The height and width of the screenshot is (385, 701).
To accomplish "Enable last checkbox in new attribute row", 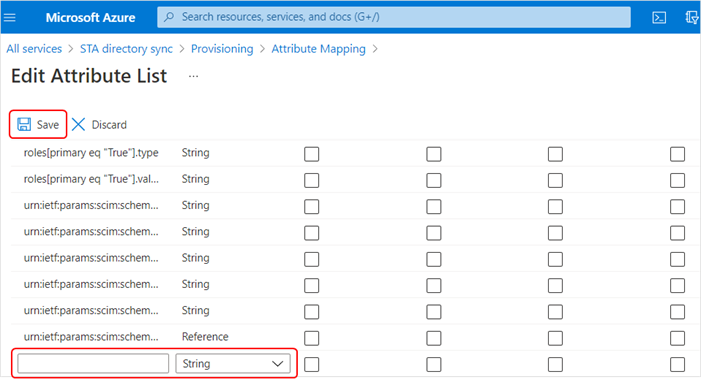I will point(677,364).
